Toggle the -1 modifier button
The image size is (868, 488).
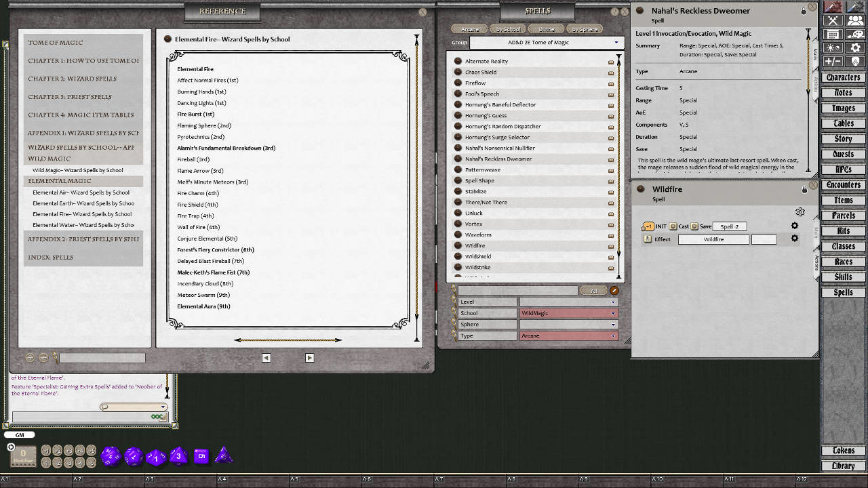coord(46,462)
